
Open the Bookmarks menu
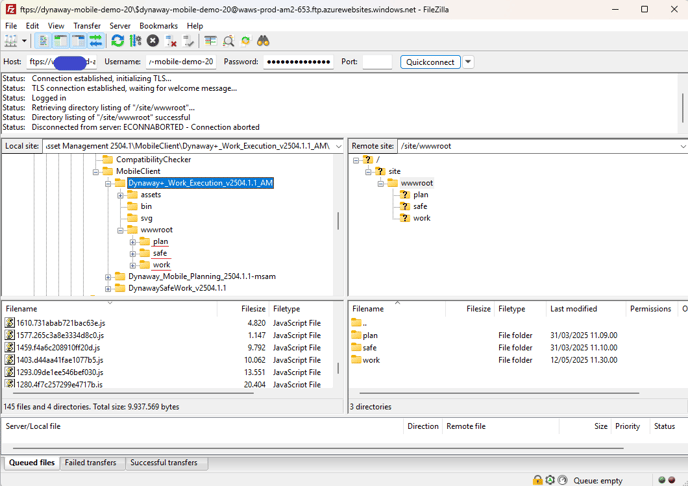158,26
